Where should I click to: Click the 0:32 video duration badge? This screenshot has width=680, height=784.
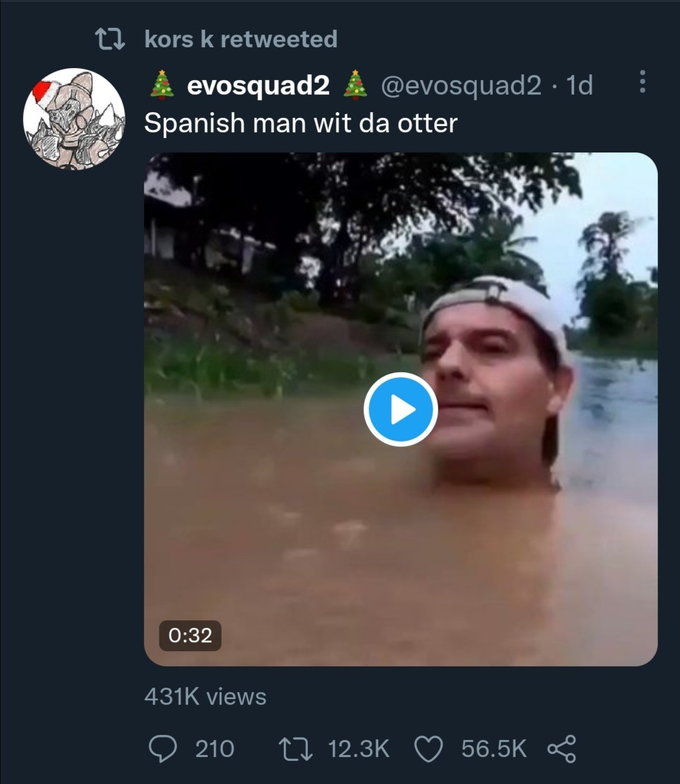click(x=190, y=635)
